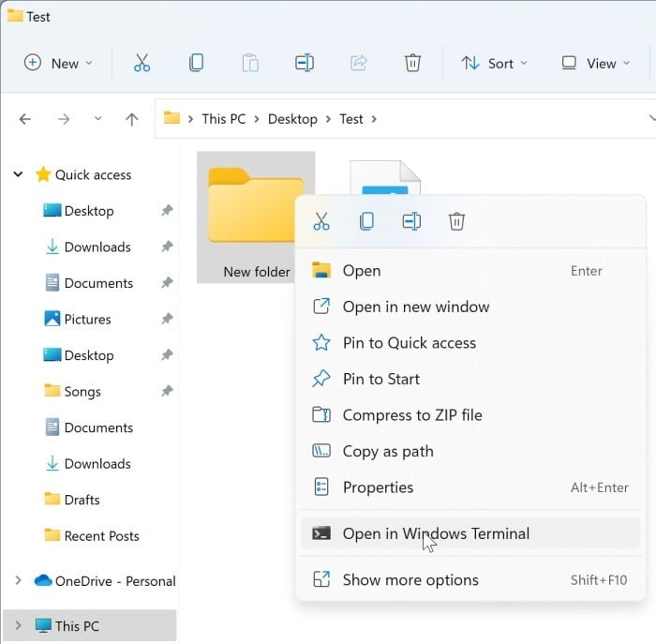The height and width of the screenshot is (644, 656).
Task: Click the pin icon beside Songs
Action: 167,391
